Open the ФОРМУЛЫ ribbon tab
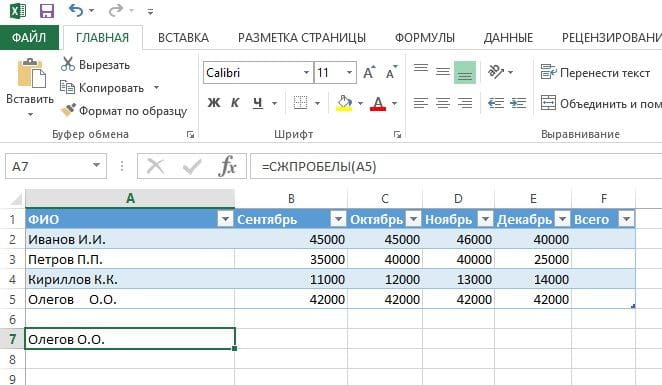This screenshot has width=662, height=385. coord(425,38)
